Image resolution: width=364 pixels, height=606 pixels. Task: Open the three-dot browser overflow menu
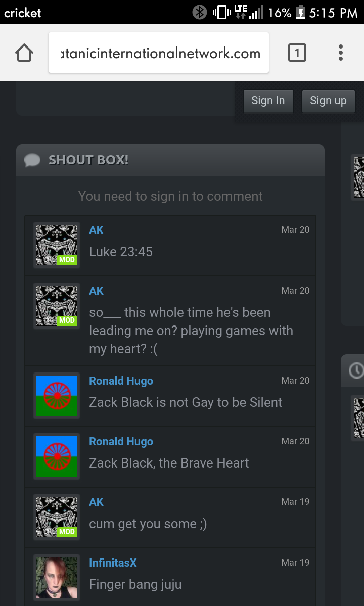340,53
